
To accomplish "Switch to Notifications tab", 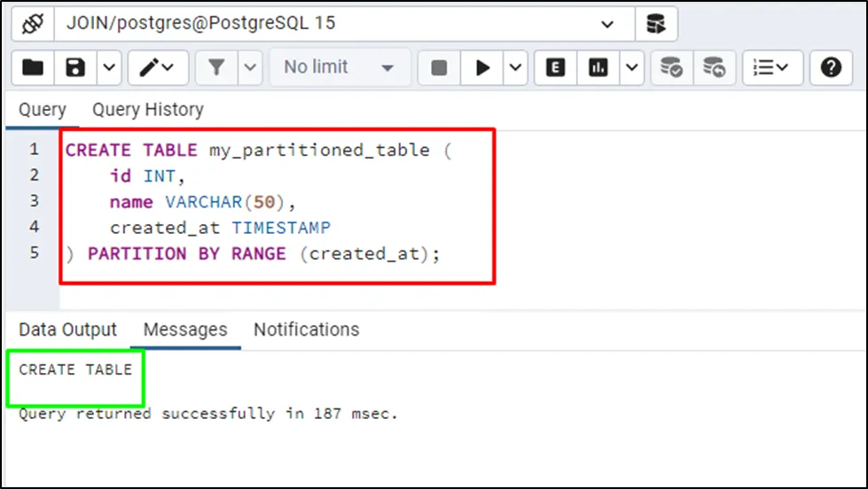I will click(x=306, y=330).
